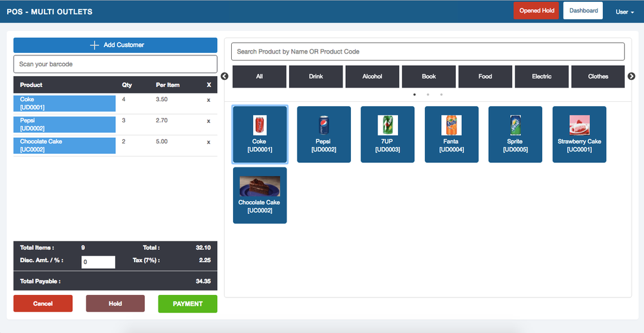This screenshot has height=333, width=644.
Task: Show the All category
Action: [260, 77]
